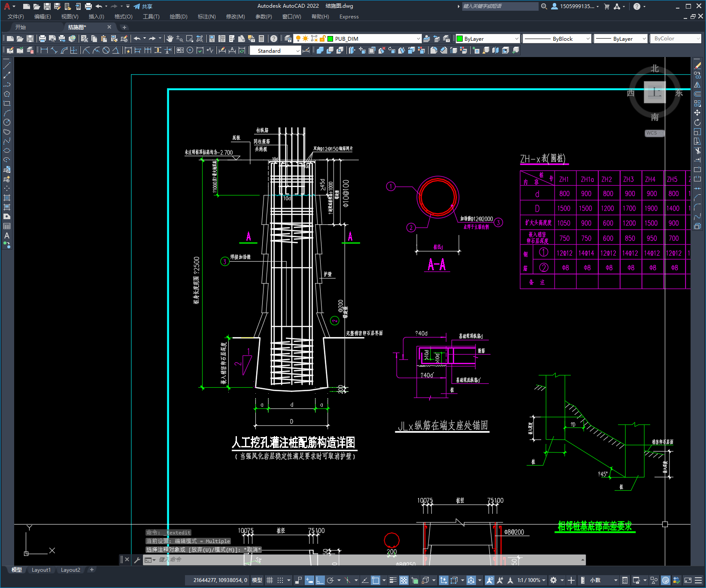Open the 绘图(D) menu
This screenshot has width=706, height=588.
coord(179,17)
